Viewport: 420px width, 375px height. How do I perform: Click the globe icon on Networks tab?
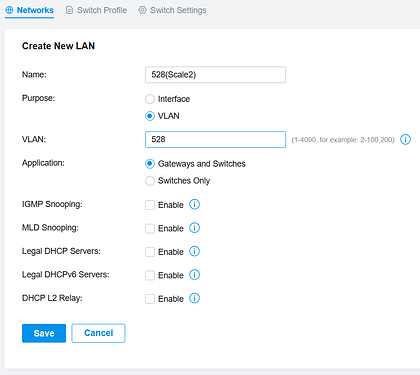tap(10, 10)
